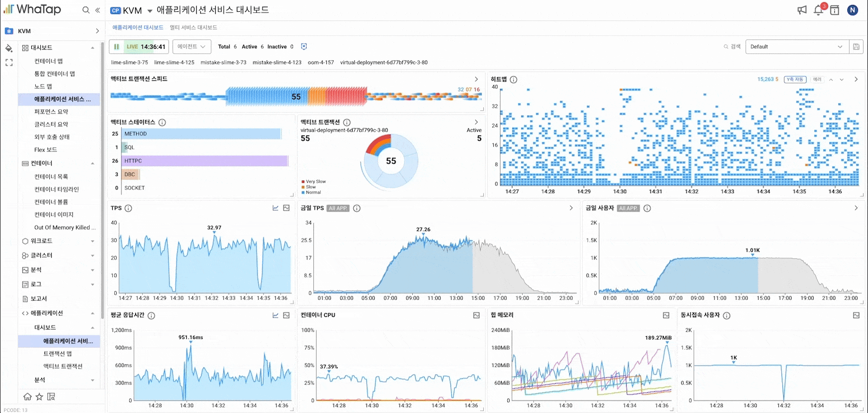Open the heatmap info icon
Viewport: 868px width, 413px height.
514,80
